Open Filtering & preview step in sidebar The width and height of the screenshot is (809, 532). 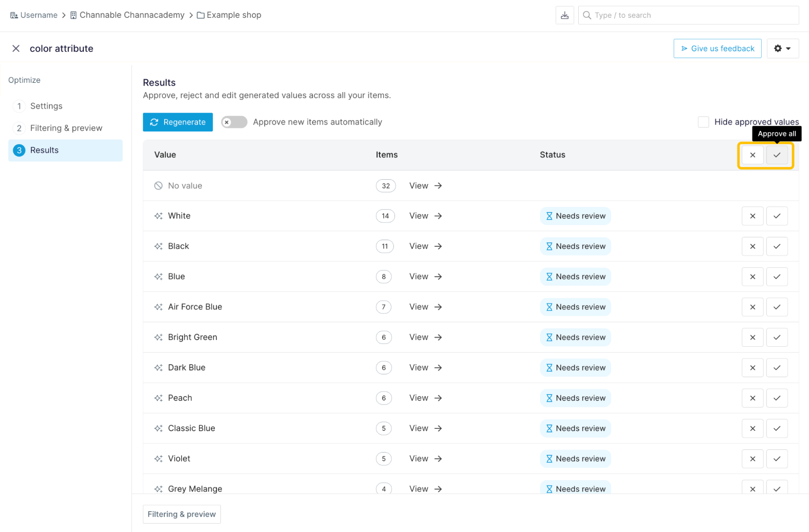(x=66, y=128)
